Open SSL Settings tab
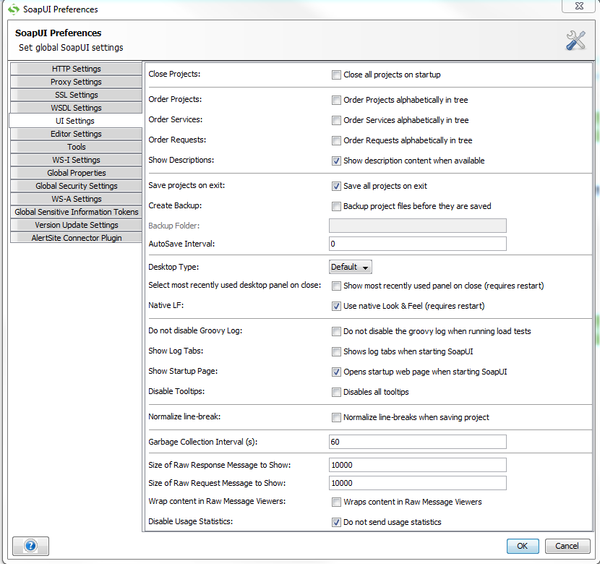Screen dimensions: 600x564 pos(76,95)
